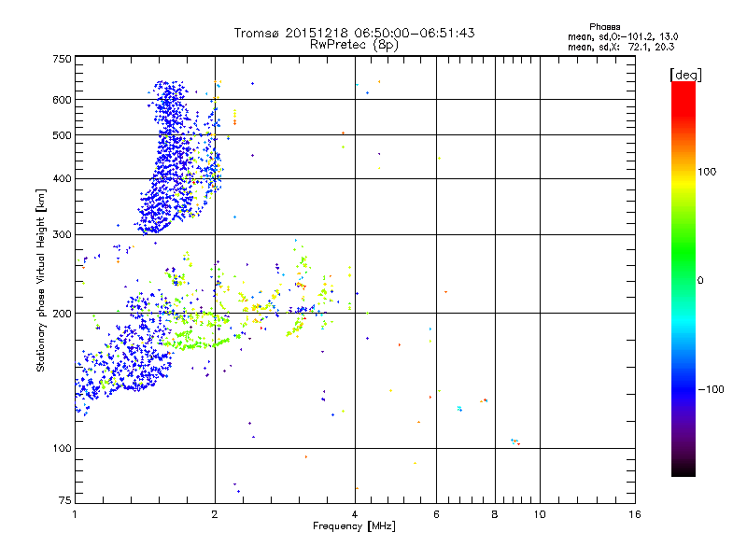The height and width of the screenshot is (560, 747).
Task: Click the "Phases" header text
Action: 604,27
